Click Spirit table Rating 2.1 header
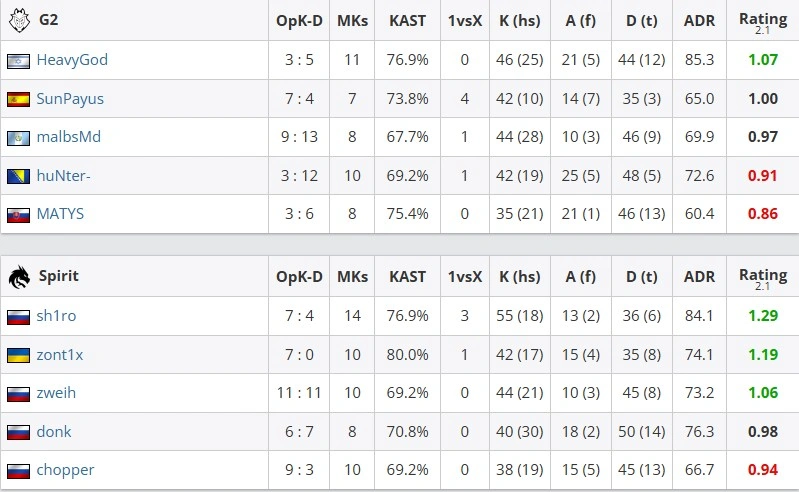 click(763, 278)
